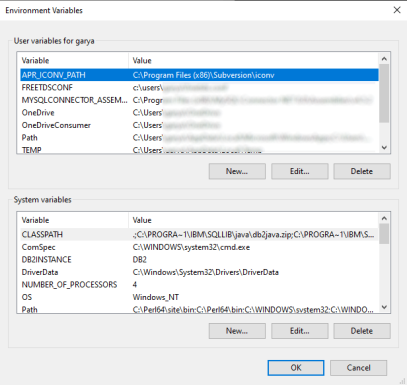Image resolution: width=407 pixels, height=385 pixels.
Task: Select the MYSQLCONNECTOR_ASSEM... user variable
Action: coord(199,100)
